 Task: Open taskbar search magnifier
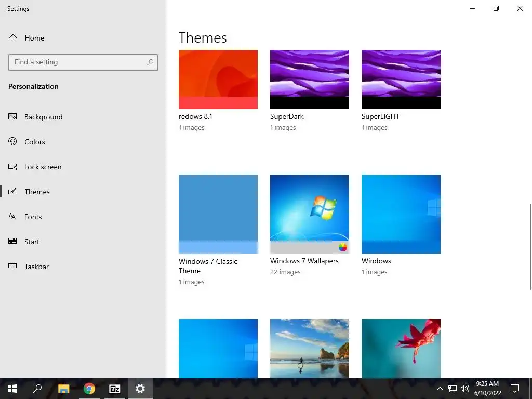(x=37, y=389)
